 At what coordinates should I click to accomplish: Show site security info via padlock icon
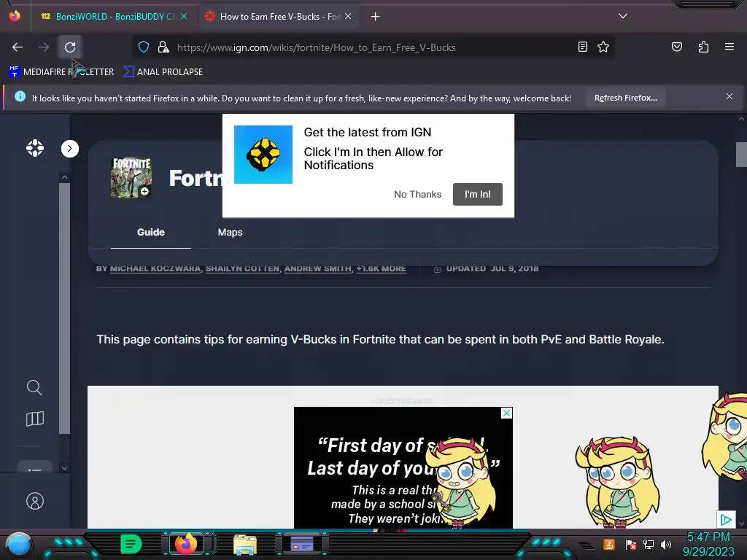pos(163,47)
